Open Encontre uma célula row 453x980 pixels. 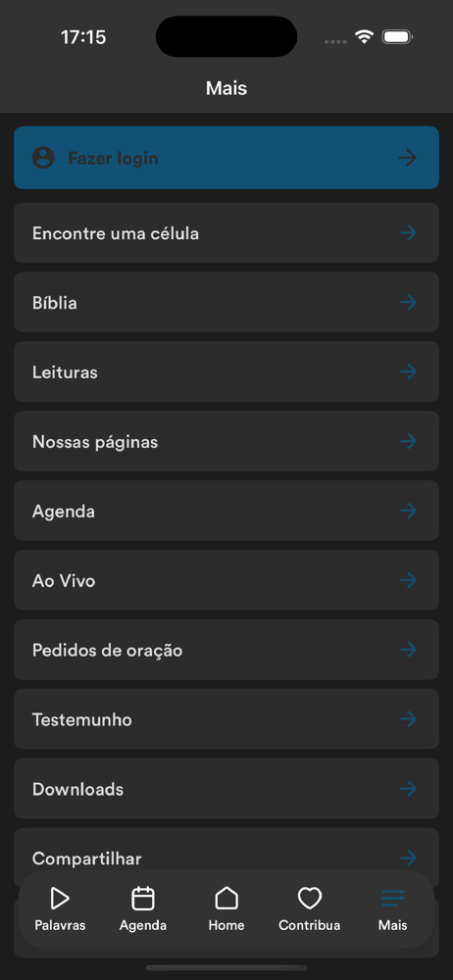pos(226,232)
